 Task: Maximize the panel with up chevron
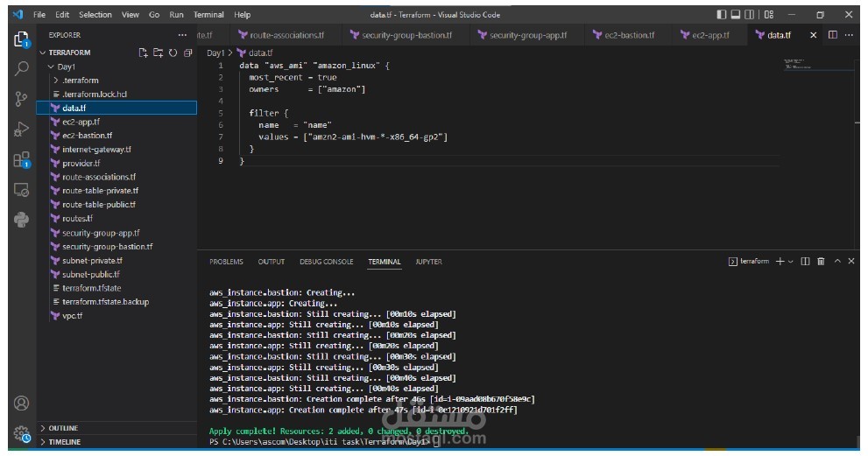click(x=837, y=261)
